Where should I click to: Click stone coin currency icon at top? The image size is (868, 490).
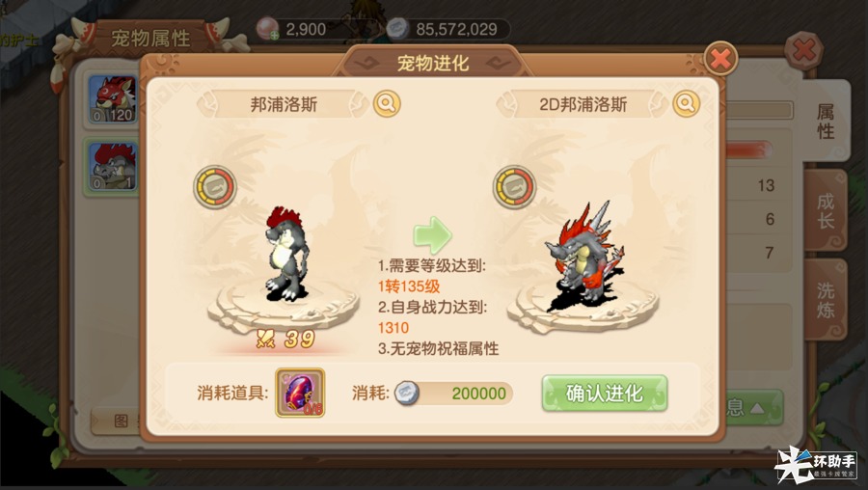(397, 29)
